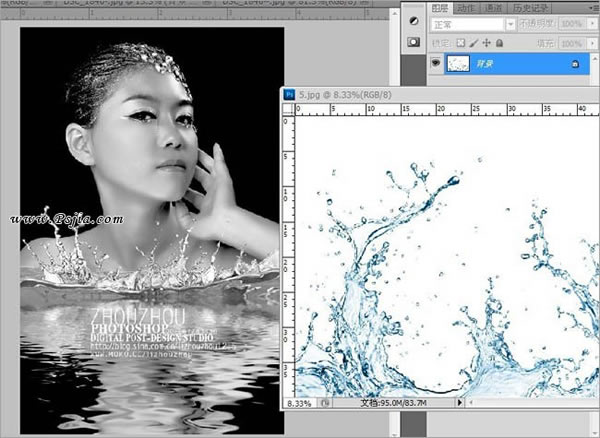Viewport: 600px width, 438px height.
Task: Lock transparent pixels icon
Action: 461,43
